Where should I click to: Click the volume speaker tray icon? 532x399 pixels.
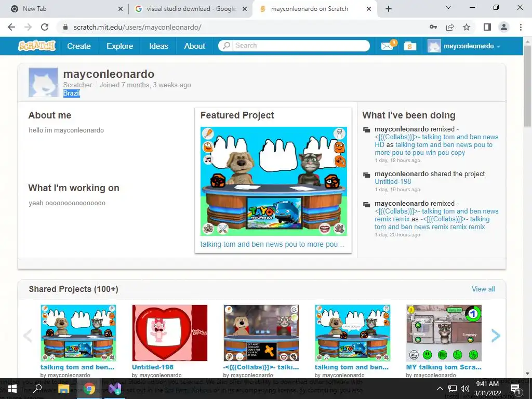[x=465, y=389]
